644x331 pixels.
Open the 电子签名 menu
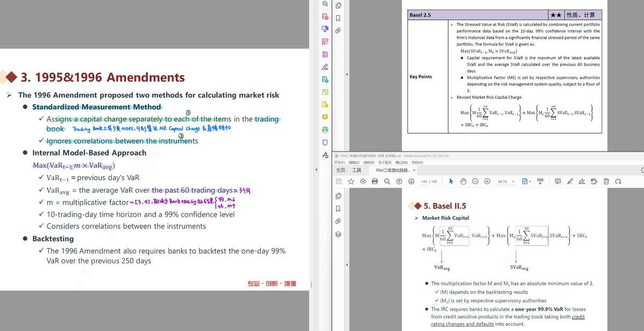pyautogui.click(x=386, y=163)
